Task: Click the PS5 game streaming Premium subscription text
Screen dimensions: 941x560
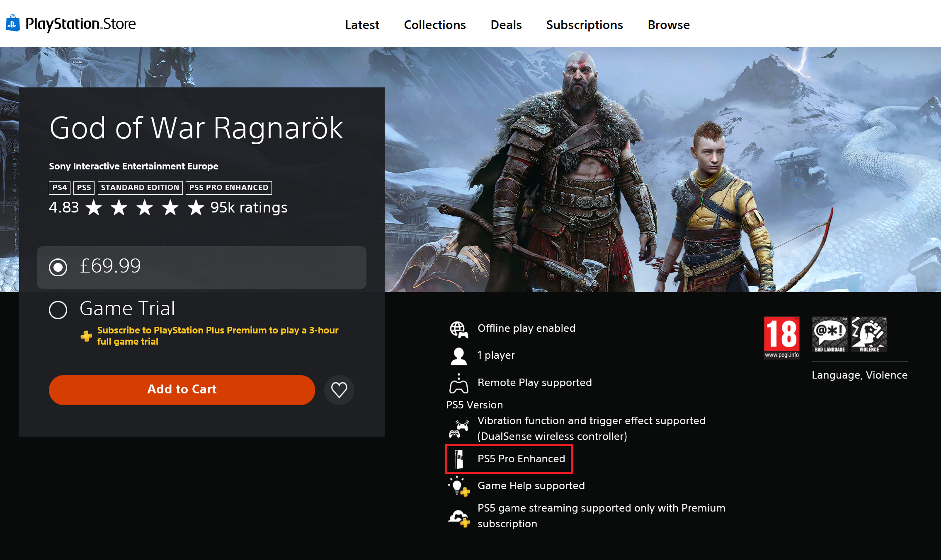Action: pos(601,516)
